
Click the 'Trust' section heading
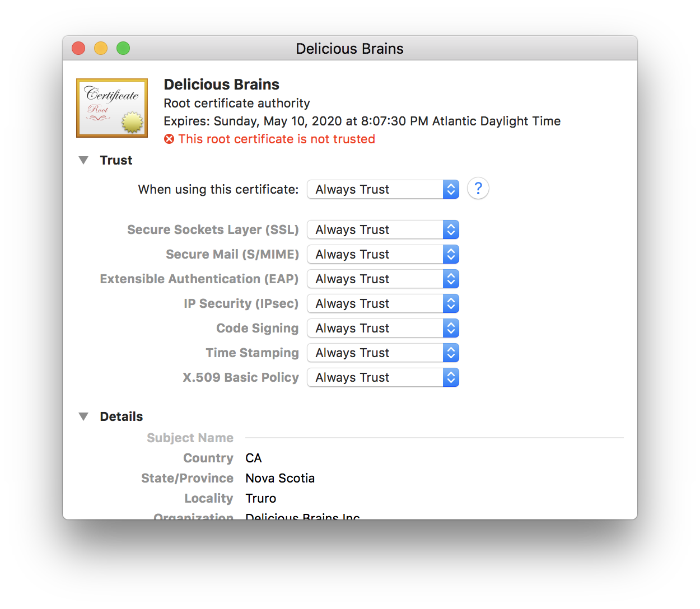116,160
